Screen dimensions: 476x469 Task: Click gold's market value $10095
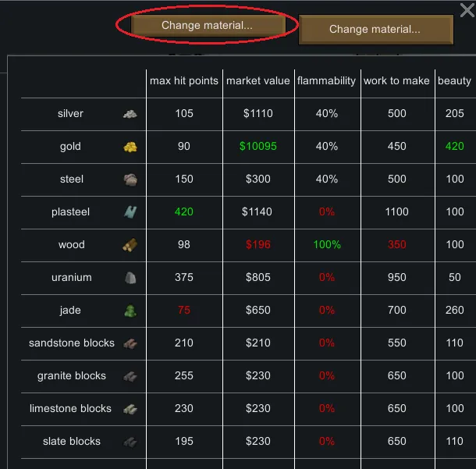tap(258, 147)
